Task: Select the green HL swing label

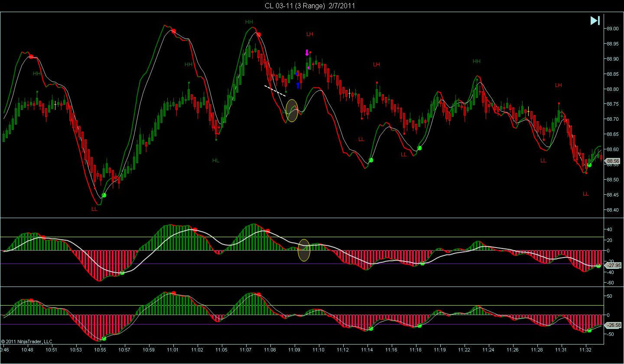Action: 216,161
